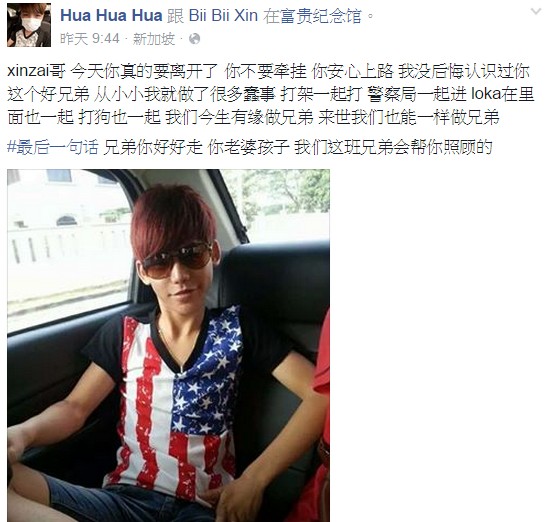The height and width of the screenshot is (522, 553).
Task: Open the post options chevron menu
Action: coord(536,12)
